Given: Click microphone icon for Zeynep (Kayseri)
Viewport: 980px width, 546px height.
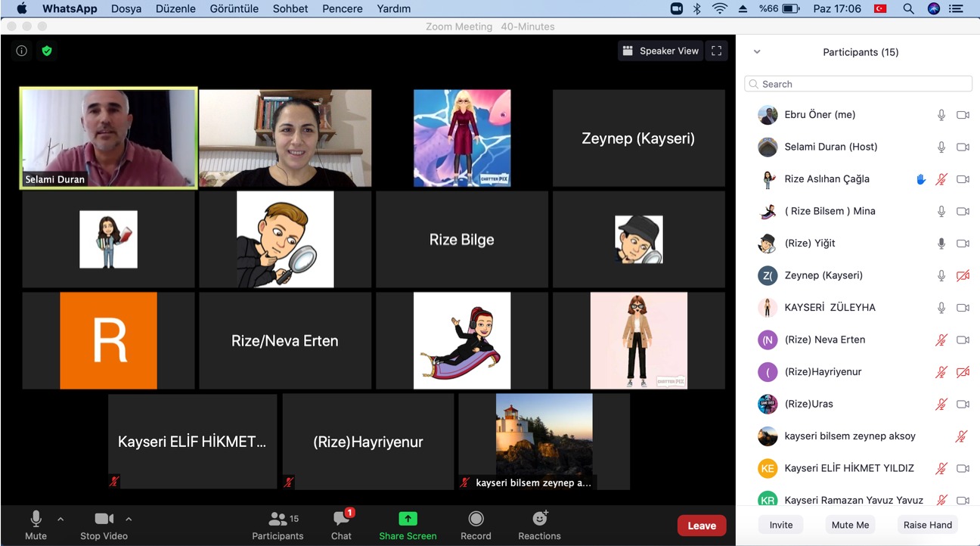Looking at the screenshot, I should (x=941, y=275).
